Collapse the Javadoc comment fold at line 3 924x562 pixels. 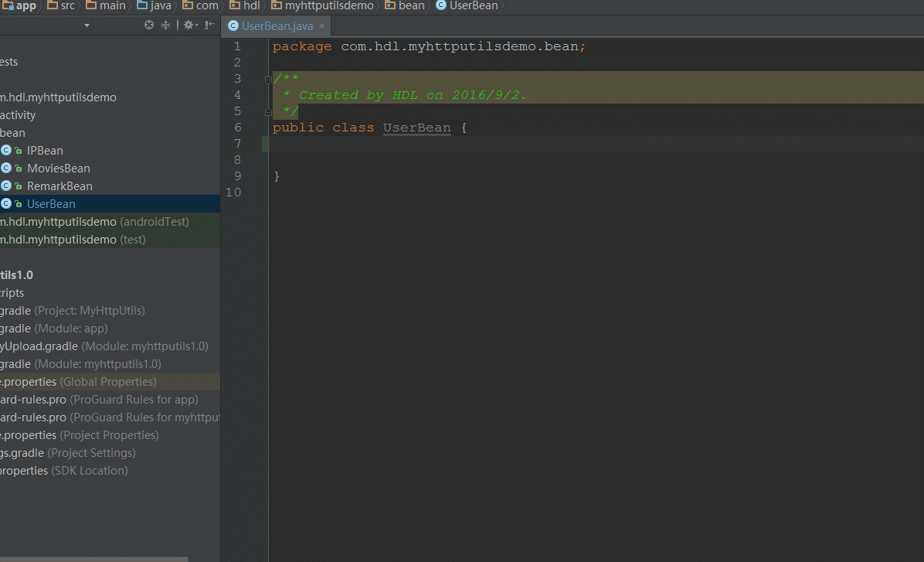[x=268, y=79]
